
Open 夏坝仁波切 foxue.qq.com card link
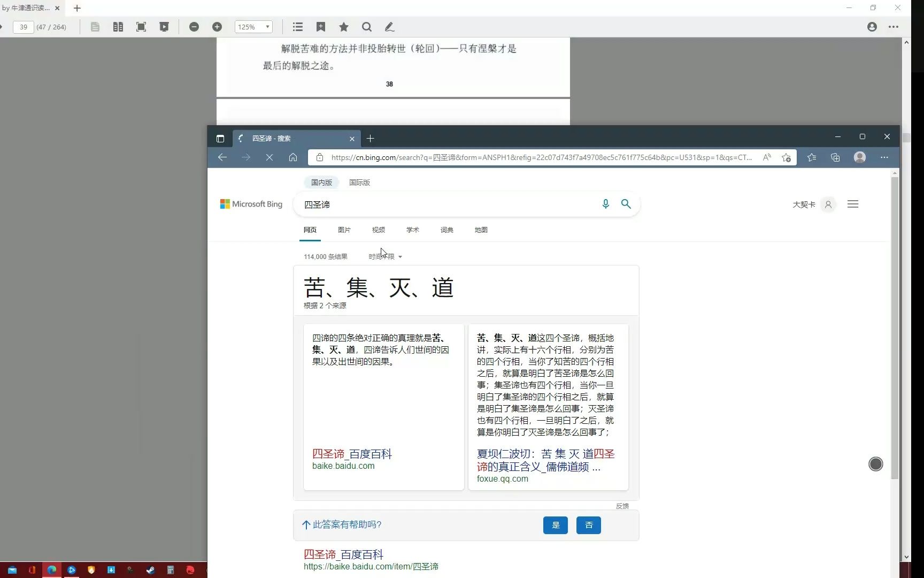point(546,460)
